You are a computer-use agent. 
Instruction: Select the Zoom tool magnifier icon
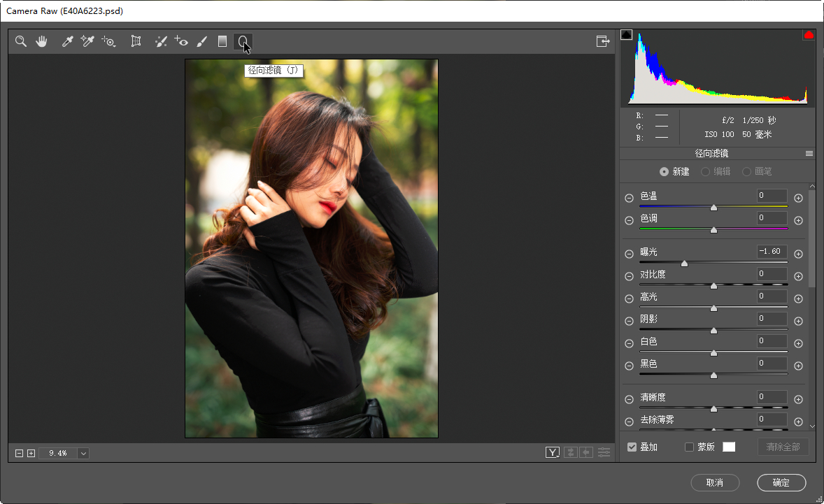point(21,42)
